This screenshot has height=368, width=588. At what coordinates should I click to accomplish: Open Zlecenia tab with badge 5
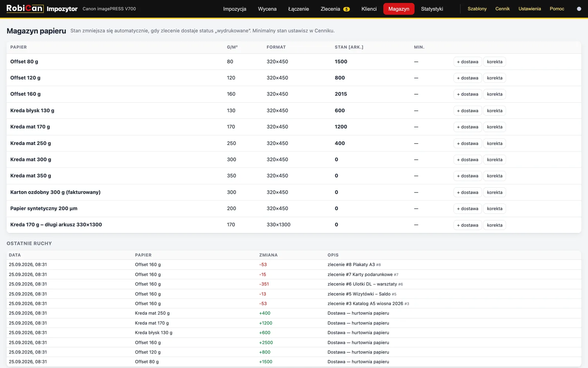pos(335,9)
